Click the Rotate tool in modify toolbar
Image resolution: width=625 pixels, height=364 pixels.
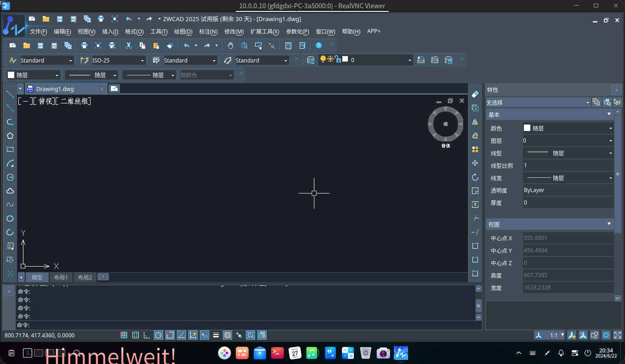click(475, 177)
